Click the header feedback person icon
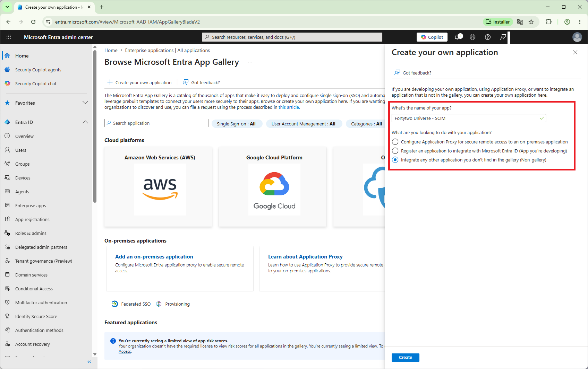588x369 pixels. (x=503, y=37)
